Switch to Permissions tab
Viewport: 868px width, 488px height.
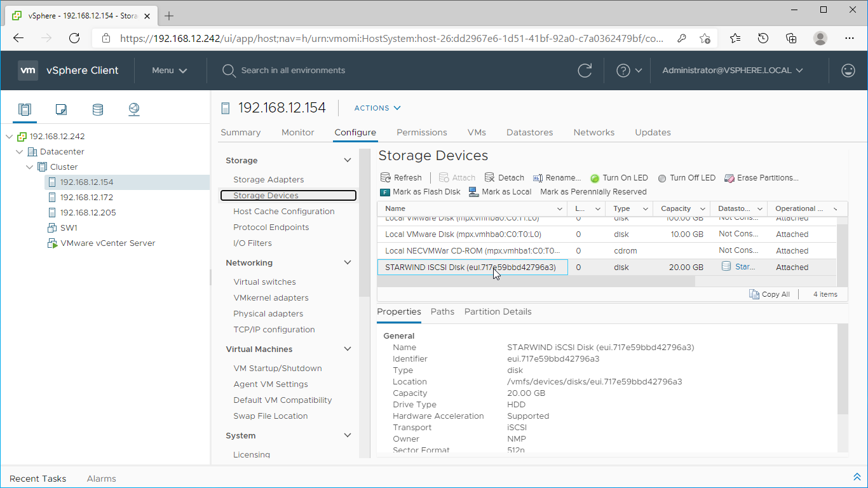[422, 132]
